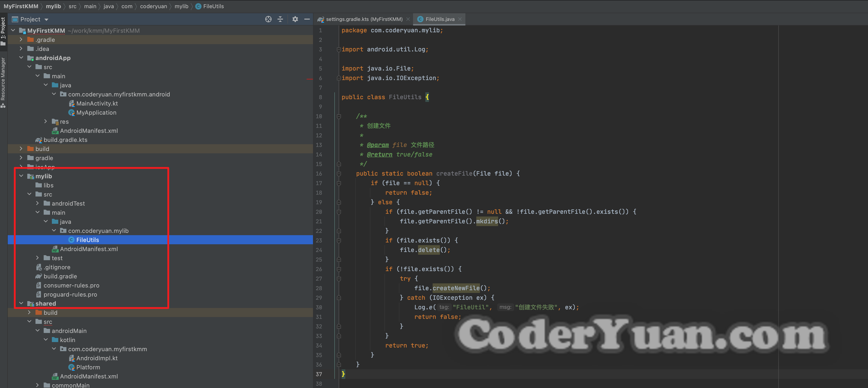Viewport: 868px width, 388px height.
Task: Click the mkdirs method call in code
Action: point(487,221)
